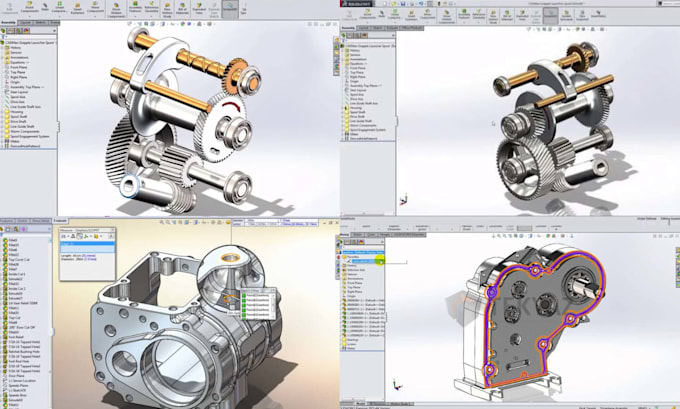Viewport: 680px width, 409px height.
Task: Click Linear Component Pattern in top-left window
Action: 59,7
